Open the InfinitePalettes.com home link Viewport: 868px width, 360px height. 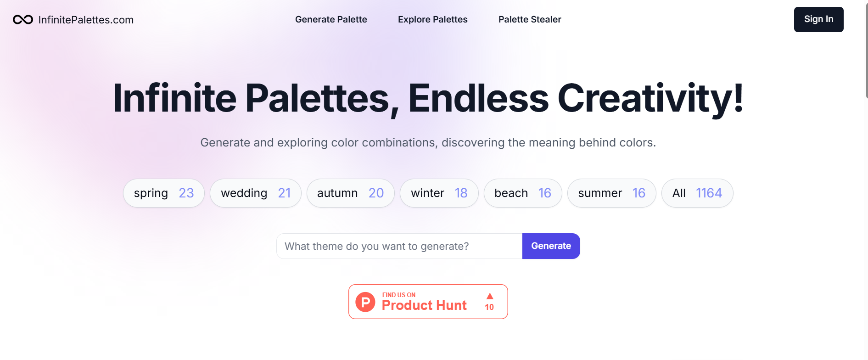click(73, 20)
